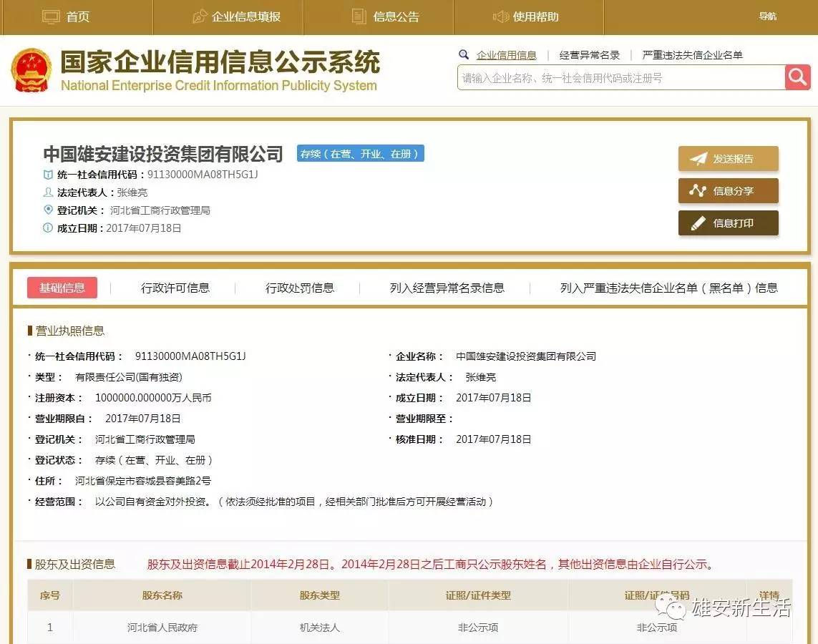The width and height of the screenshot is (818, 644).
Task: Click the 首页 monitor icon
Action: pyautogui.click(x=51, y=16)
